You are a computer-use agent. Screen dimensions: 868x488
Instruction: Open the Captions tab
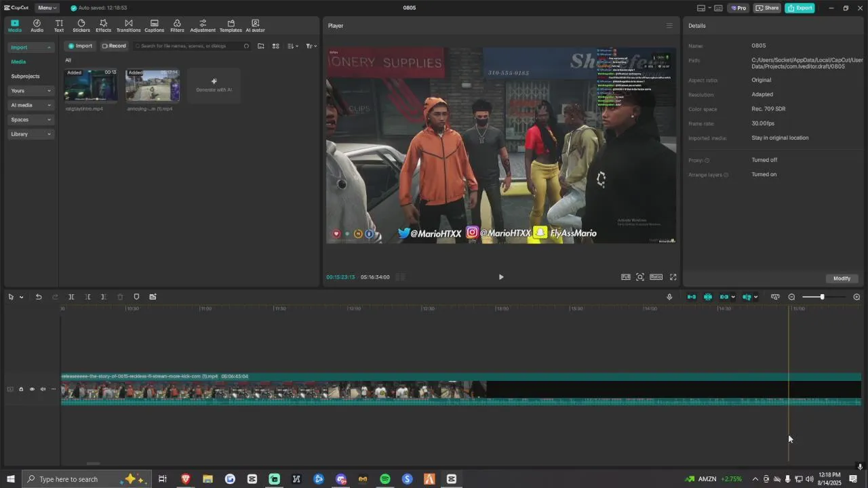click(x=154, y=26)
